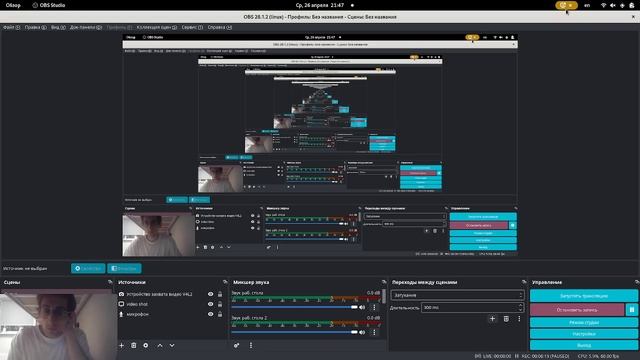Open the Файл menu

click(x=11, y=27)
